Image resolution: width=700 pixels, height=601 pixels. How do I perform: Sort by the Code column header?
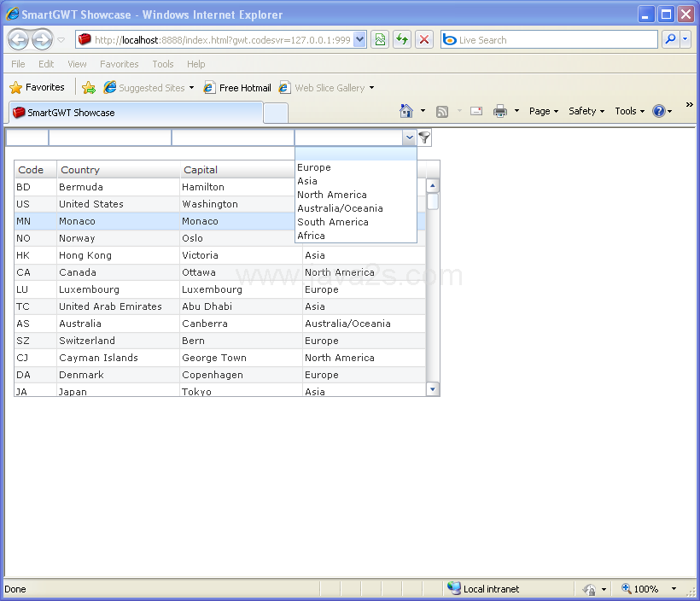[x=36, y=170]
